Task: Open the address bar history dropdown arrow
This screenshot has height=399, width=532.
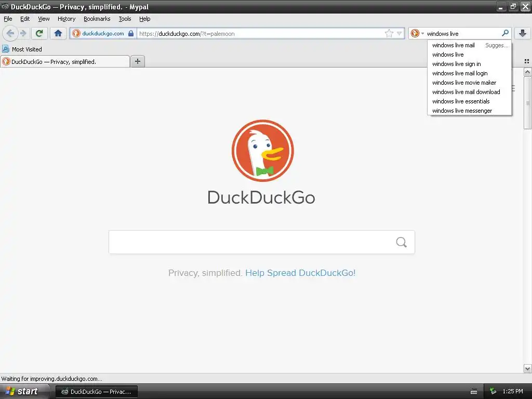Action: point(400,33)
